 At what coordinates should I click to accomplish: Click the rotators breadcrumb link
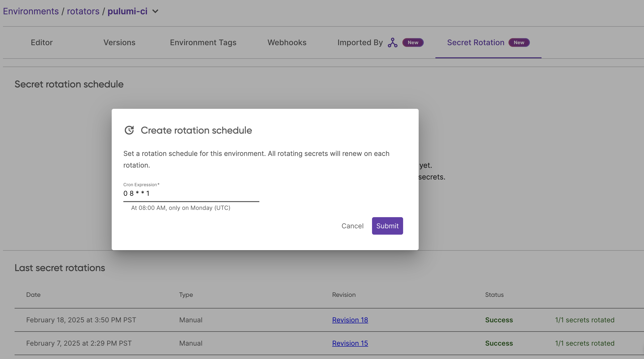click(x=83, y=11)
